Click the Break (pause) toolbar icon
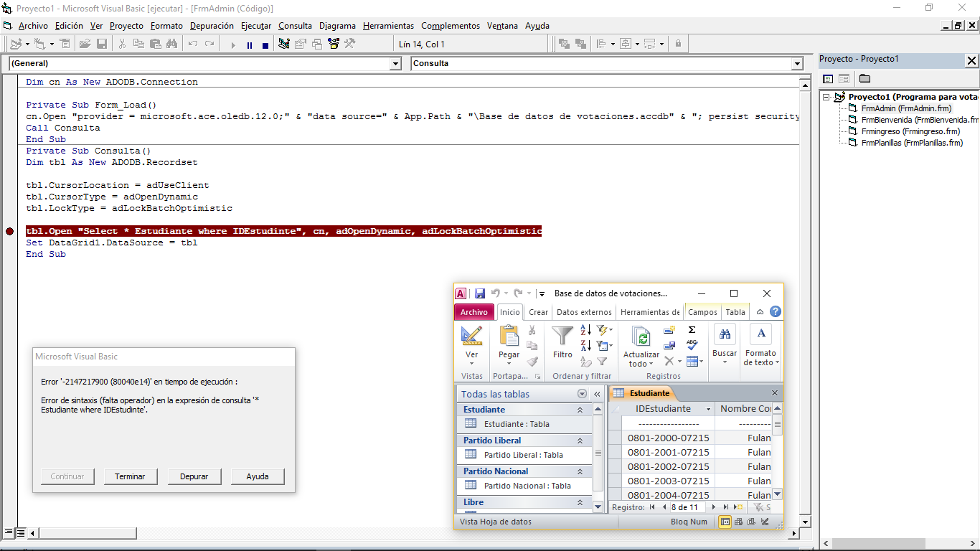Viewport: 980px width, 551px height. tap(250, 44)
